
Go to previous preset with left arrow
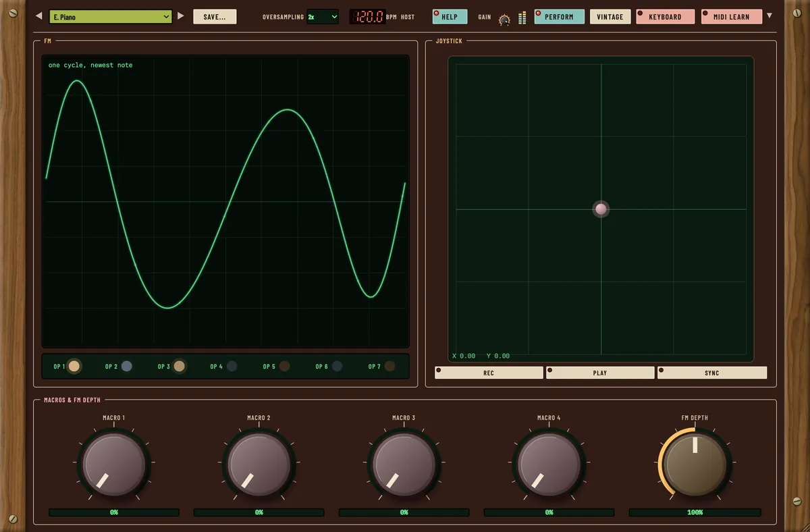(38, 16)
